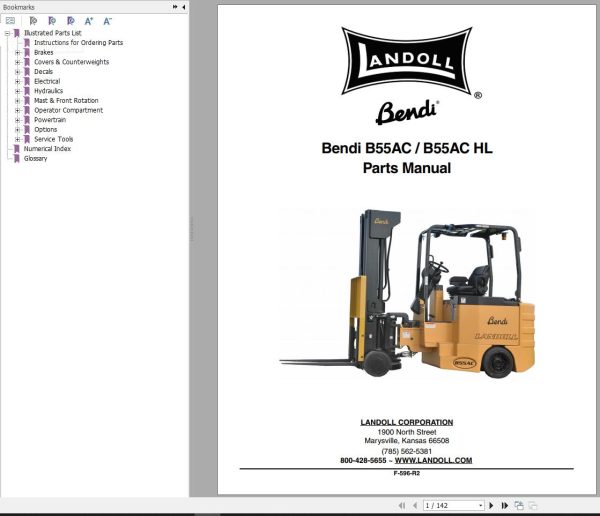Expand the Electrical bookmark

pos(17,82)
